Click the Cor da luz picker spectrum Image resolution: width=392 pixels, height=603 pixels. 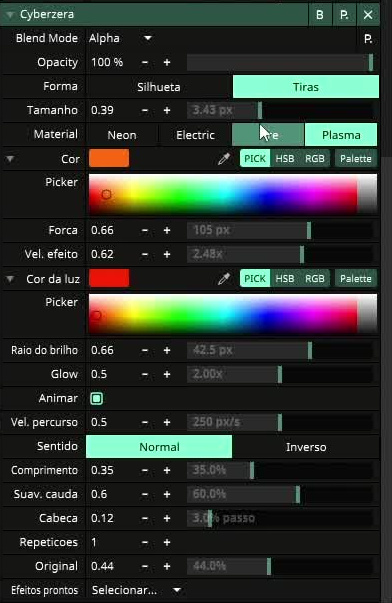click(233, 314)
